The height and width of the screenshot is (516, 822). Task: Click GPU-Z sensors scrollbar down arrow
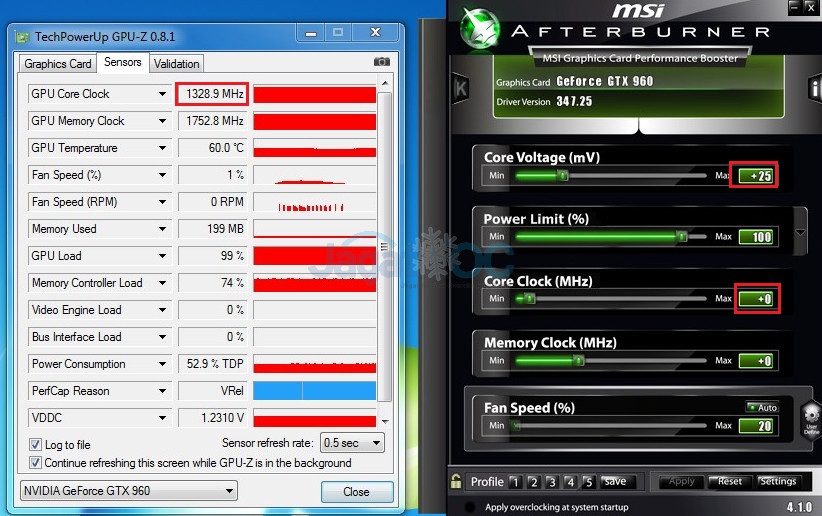pos(385,421)
